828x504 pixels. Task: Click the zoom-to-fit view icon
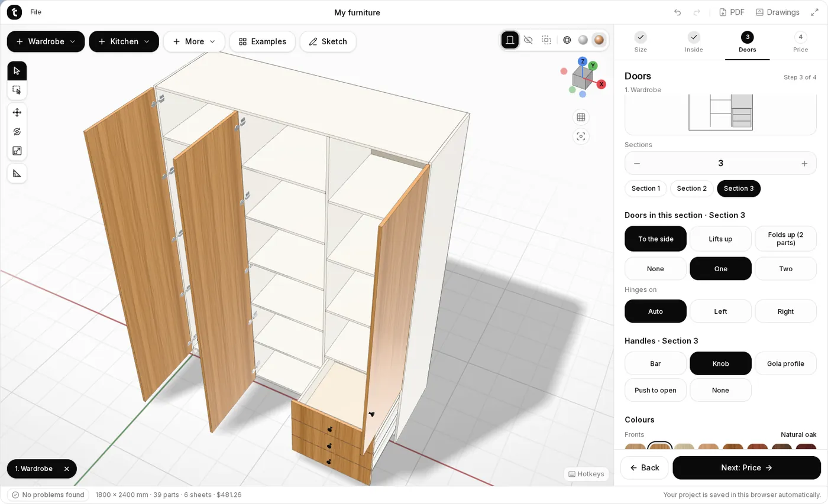coord(581,136)
